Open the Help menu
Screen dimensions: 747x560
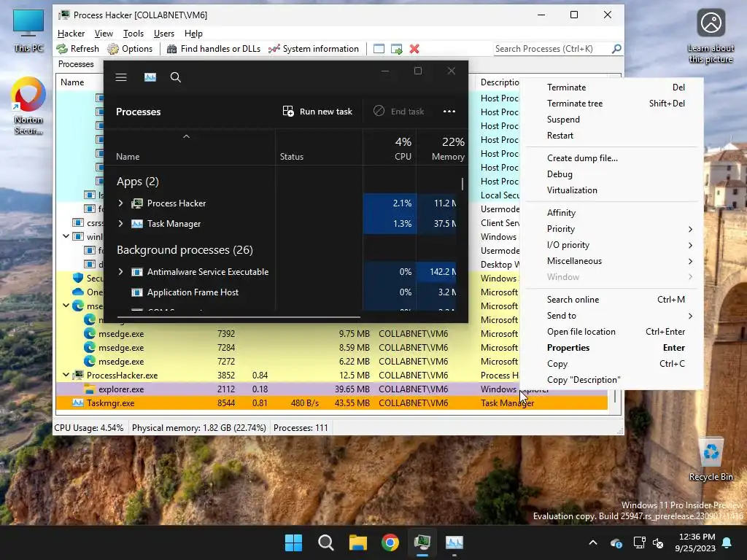click(193, 34)
